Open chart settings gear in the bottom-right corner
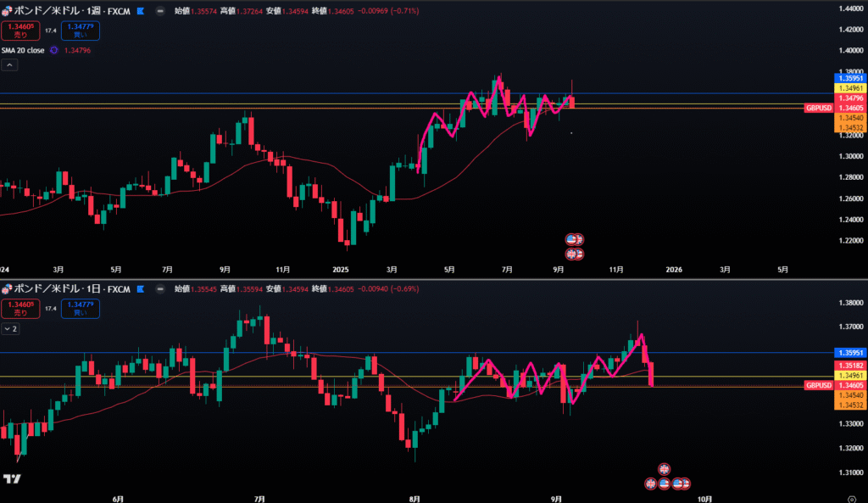Screen dimensions: 868x503 852,497
